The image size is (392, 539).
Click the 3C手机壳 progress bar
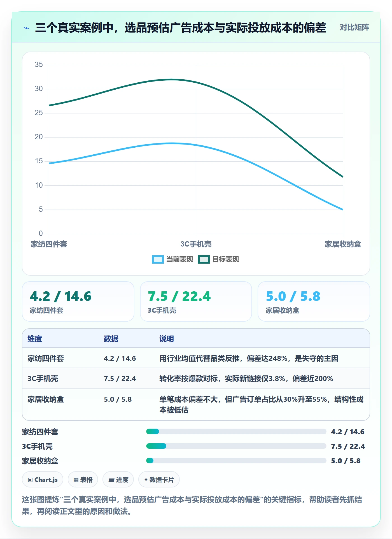pos(236,446)
